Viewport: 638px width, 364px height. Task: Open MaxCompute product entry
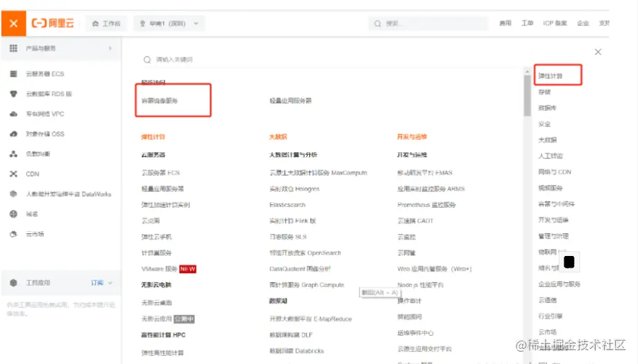pyautogui.click(x=318, y=173)
